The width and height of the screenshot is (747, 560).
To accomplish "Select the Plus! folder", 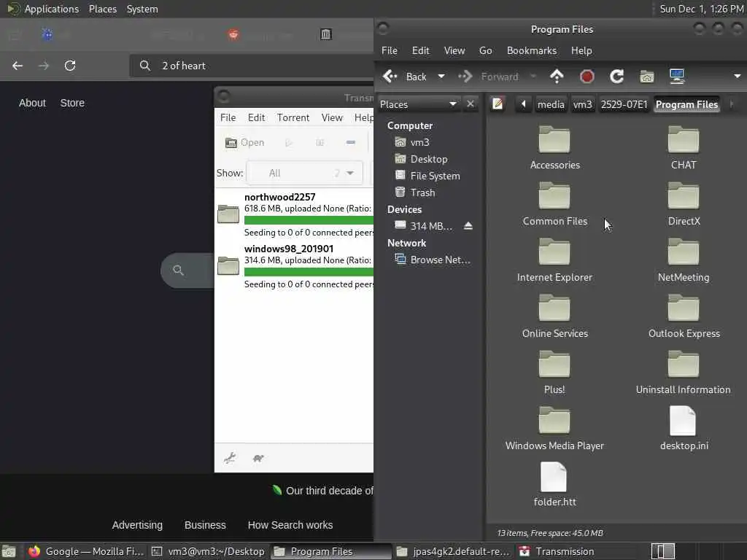I will click(x=554, y=373).
